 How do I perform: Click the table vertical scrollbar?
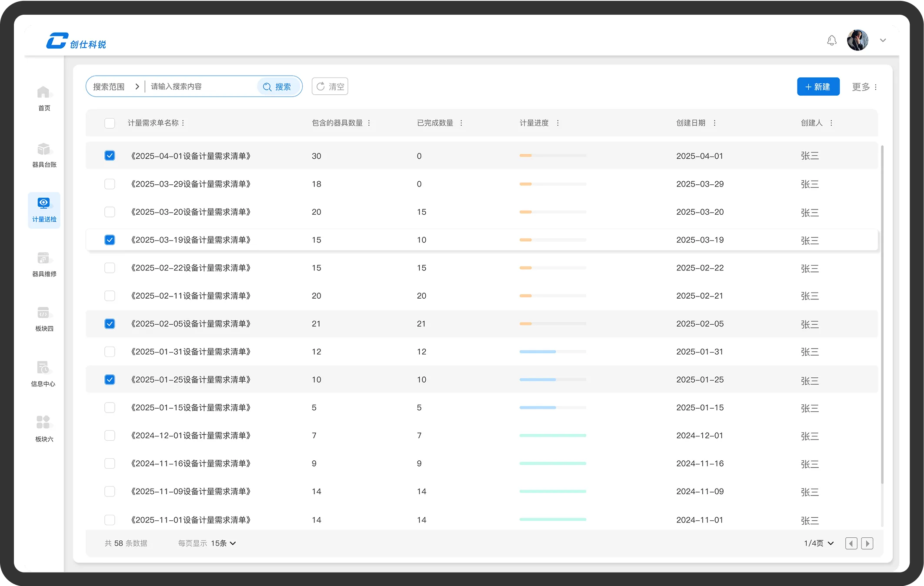[x=882, y=314]
